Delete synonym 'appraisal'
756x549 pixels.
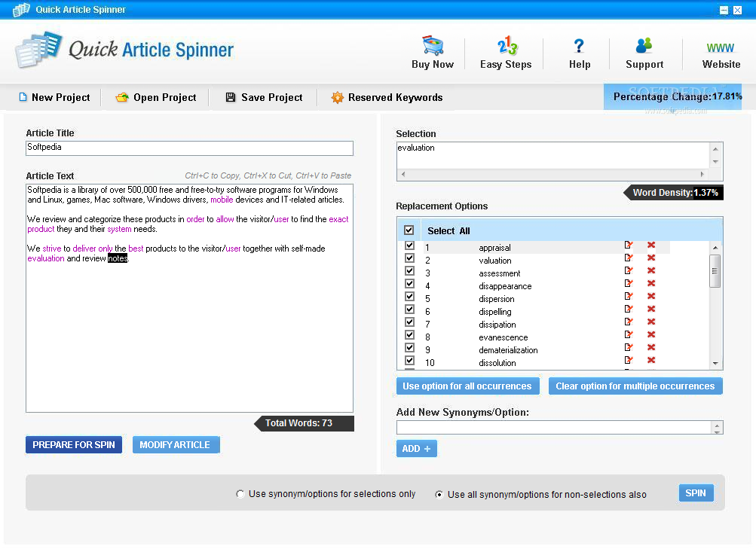pos(651,245)
